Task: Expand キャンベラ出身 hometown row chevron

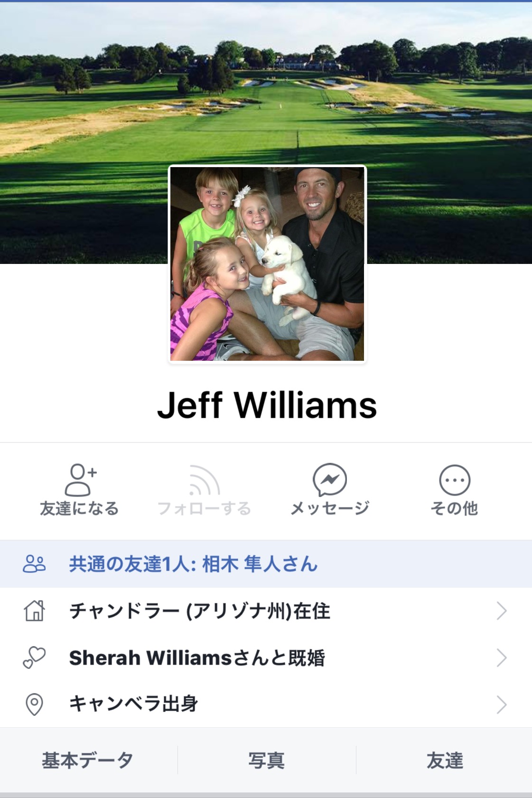Action: (x=502, y=704)
